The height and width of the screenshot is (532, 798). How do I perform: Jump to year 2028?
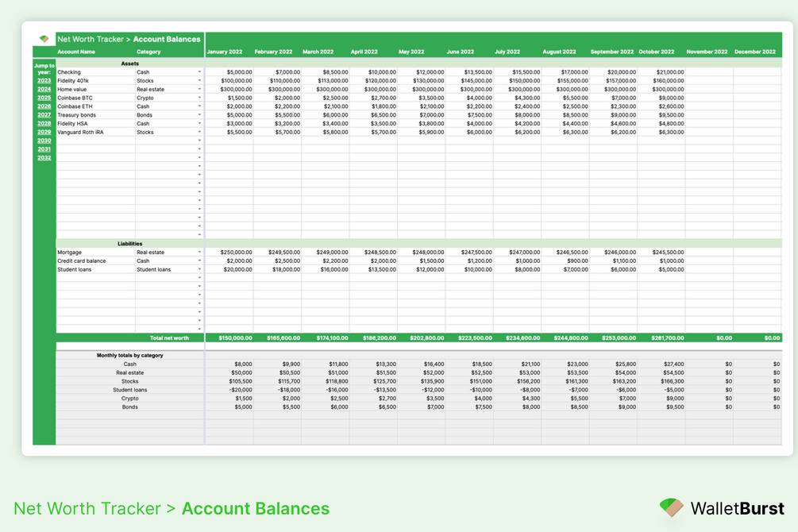[x=44, y=124]
